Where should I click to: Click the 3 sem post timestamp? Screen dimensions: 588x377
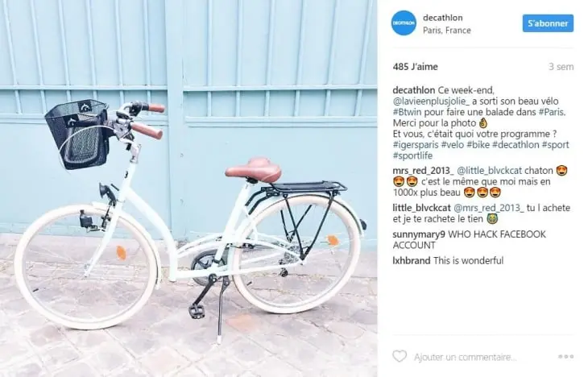click(561, 67)
